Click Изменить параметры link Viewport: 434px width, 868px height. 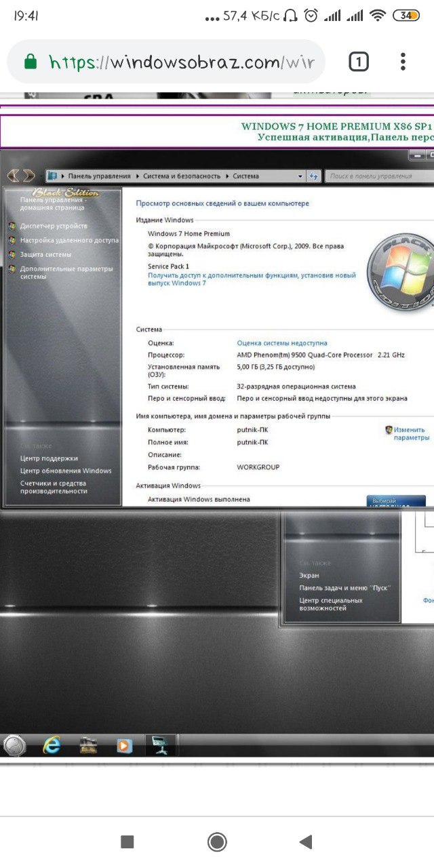412,434
